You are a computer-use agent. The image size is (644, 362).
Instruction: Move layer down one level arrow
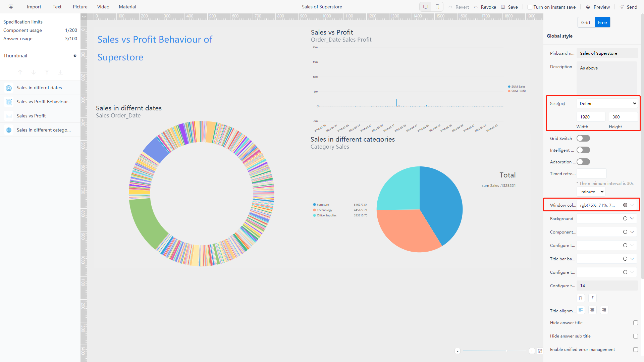34,72
